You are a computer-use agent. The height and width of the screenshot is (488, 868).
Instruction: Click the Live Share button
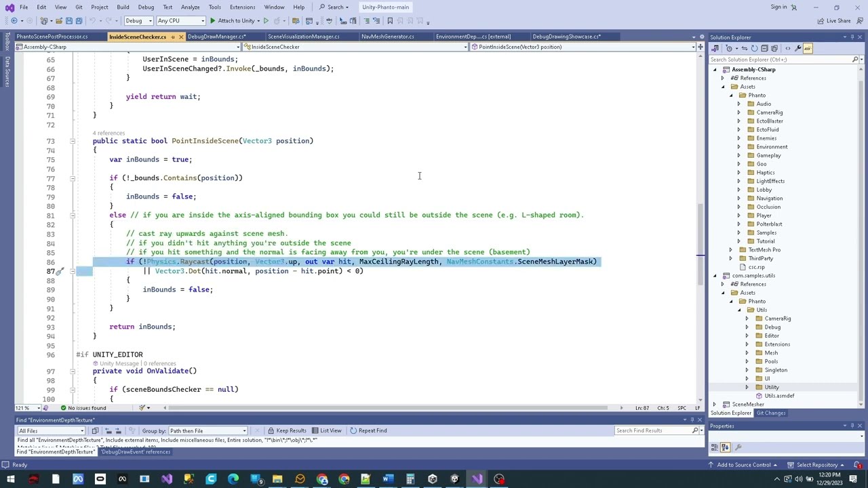point(833,21)
